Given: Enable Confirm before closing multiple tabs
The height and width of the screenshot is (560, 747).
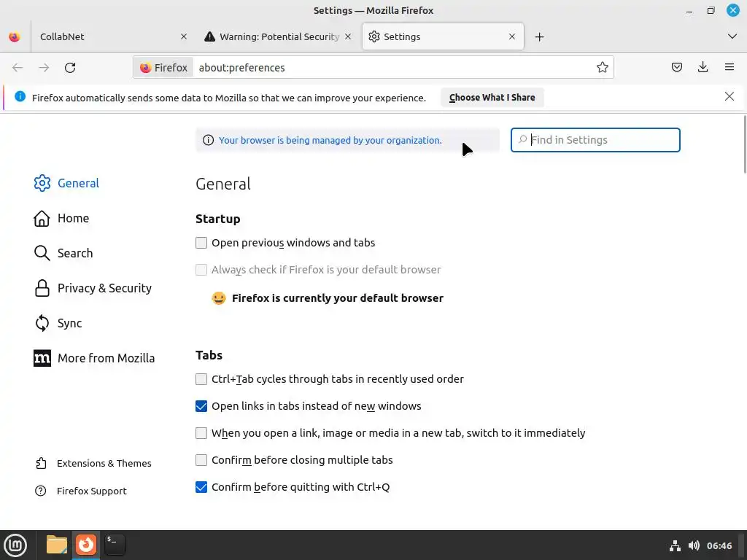Looking at the screenshot, I should [201, 460].
